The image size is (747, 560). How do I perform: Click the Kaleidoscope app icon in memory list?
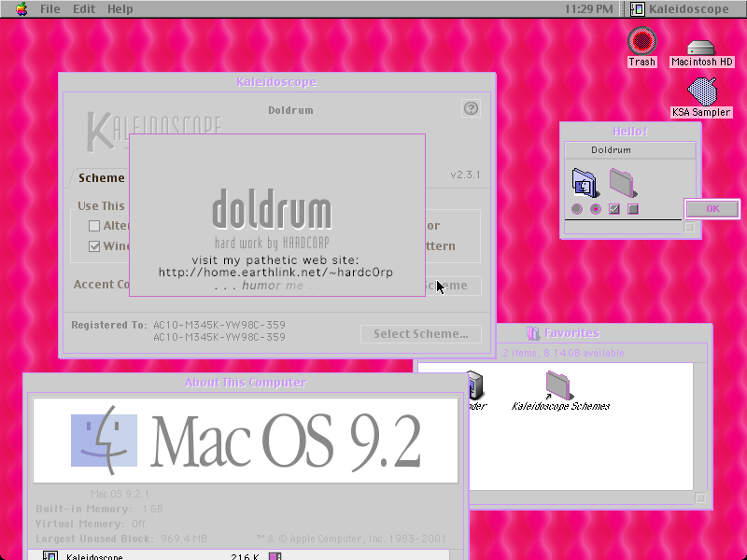pyautogui.click(x=50, y=555)
